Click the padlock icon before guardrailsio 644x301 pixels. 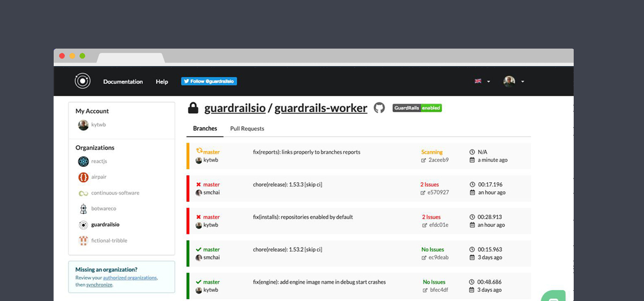(x=193, y=108)
